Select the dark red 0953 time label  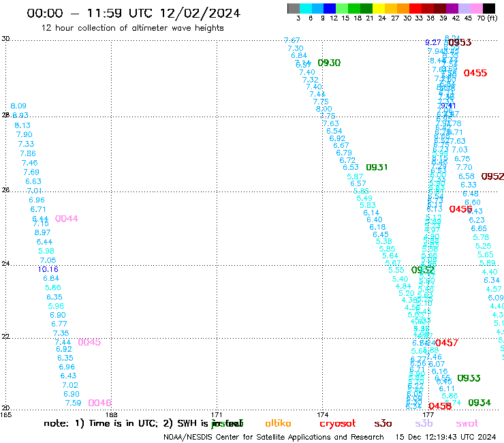coord(460,42)
